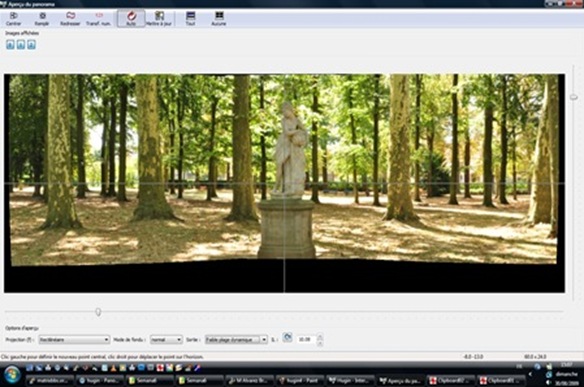Decrease exposure value with down arrow
Viewport: 584px width, 387px height.
click(320, 343)
